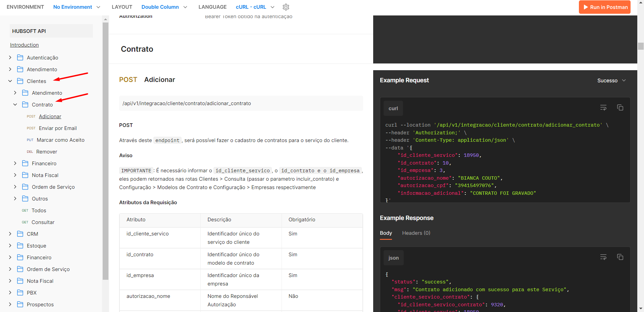Viewport: 644px width, 312px height.
Task: Switch to the Headers (0) response tab
Action: point(416,233)
